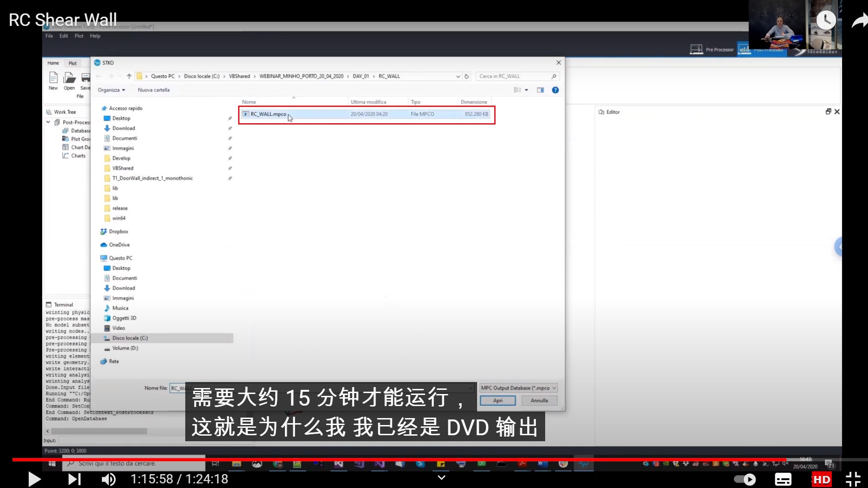This screenshot has width=868, height=488.
Task: Click the New file icon in STKO ribbon
Action: click(53, 81)
